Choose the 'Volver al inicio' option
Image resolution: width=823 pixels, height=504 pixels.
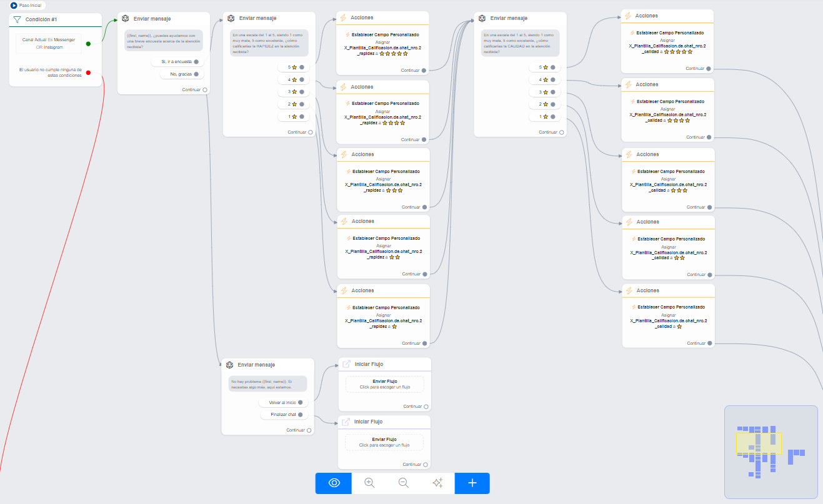pos(282,403)
